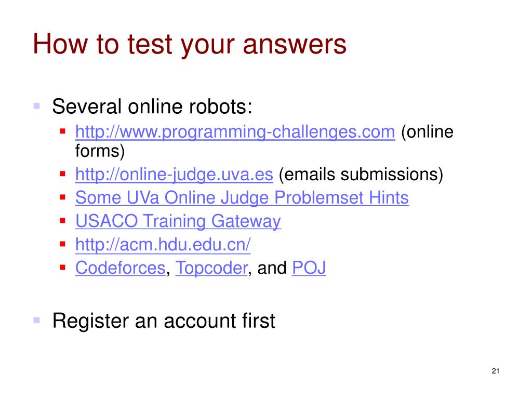
Task: Select the Register an account first text
Action: (164, 321)
